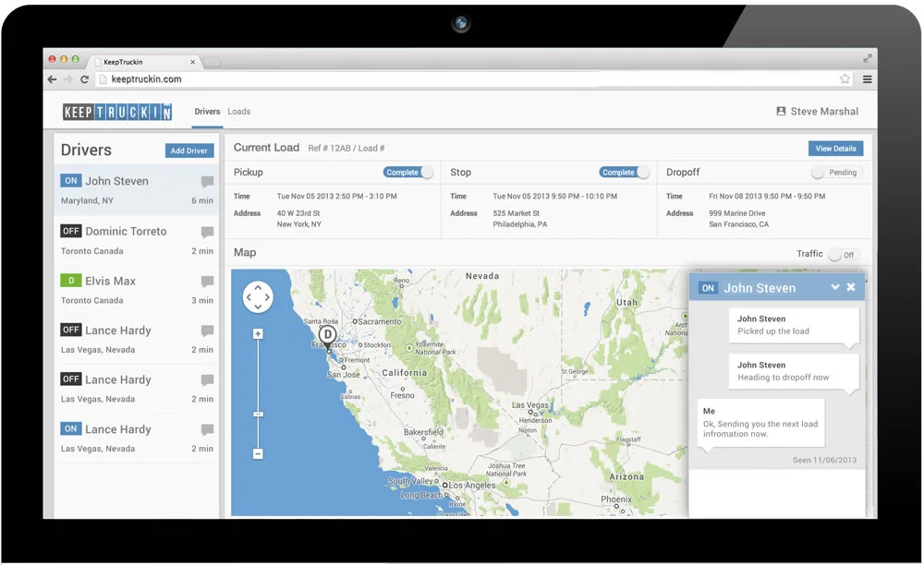The image size is (924, 565).
Task: Open chat bubble for Elvis Max
Action: click(x=207, y=282)
